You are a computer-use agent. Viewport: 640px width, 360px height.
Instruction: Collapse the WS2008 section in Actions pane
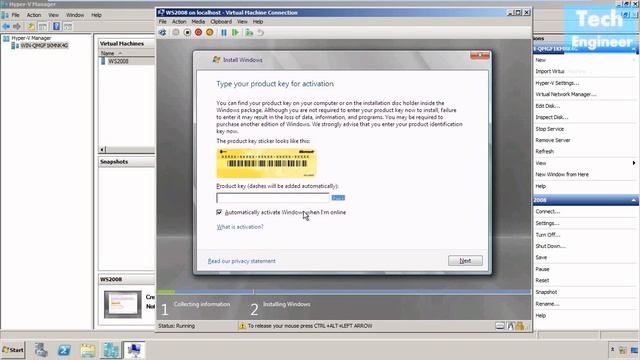[633, 200]
